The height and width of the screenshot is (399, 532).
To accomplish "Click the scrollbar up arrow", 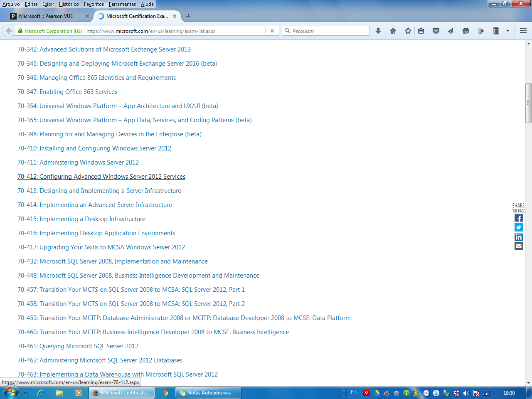I will tap(528, 43).
